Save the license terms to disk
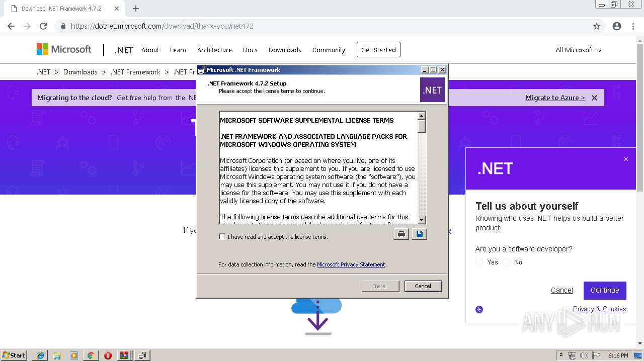The width and height of the screenshot is (644, 362). 419,234
